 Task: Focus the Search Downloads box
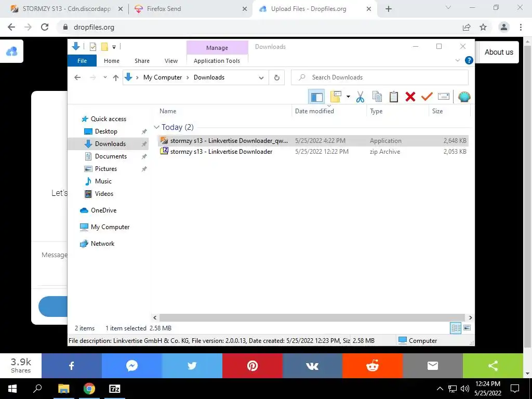click(380, 77)
